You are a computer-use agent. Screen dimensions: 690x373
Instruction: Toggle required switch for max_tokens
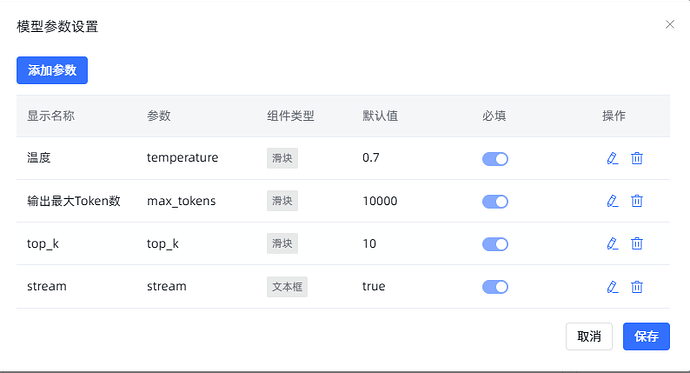click(x=495, y=201)
